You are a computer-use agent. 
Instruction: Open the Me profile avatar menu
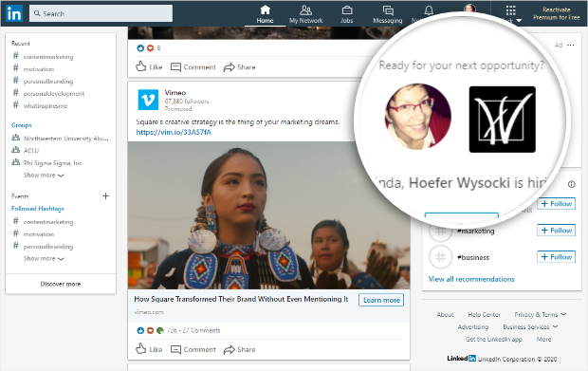pos(469,9)
